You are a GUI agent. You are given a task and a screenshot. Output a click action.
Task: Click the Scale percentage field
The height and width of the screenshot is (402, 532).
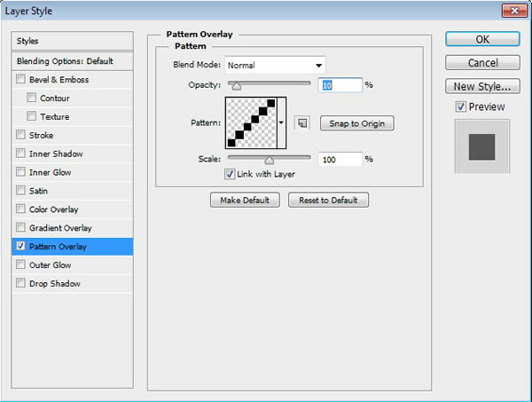340,159
